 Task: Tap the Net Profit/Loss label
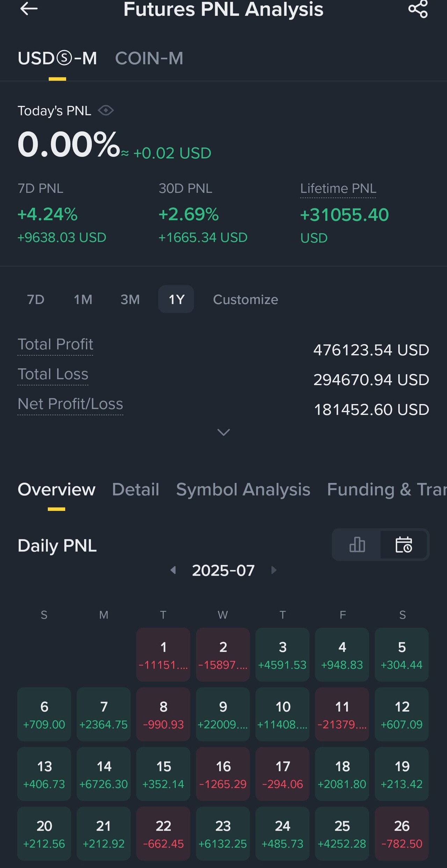pyautogui.click(x=70, y=404)
